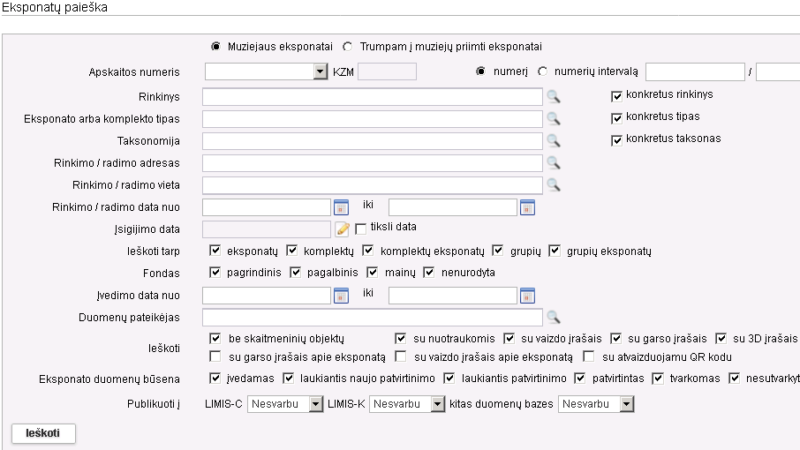Toggle konkretus taksonas checkbox
The height and width of the screenshot is (450, 800).
tap(616, 140)
